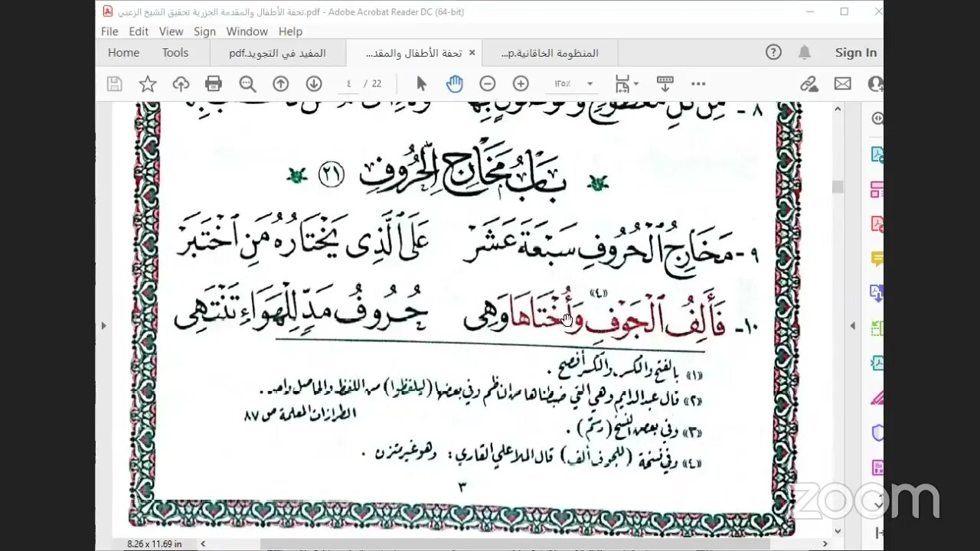Open Export PDF tool in right panel

877,155
